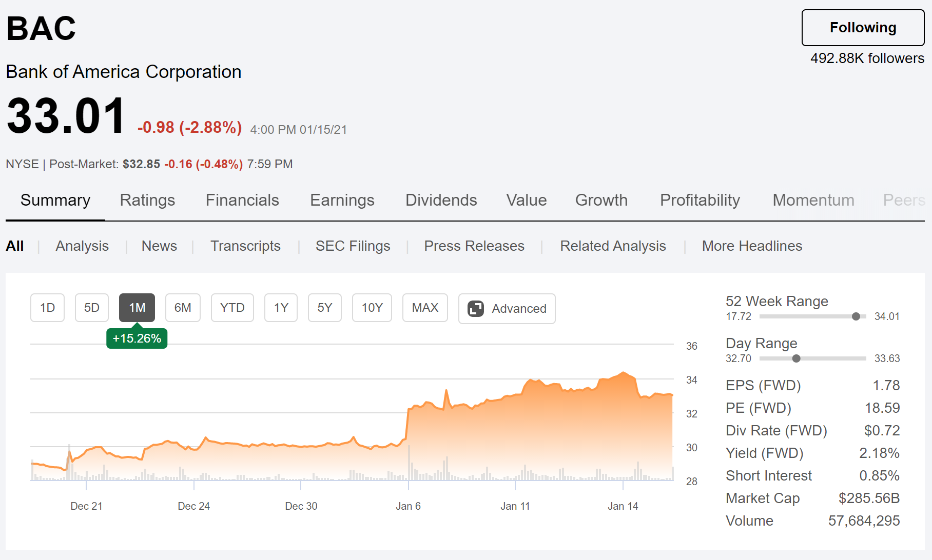
Task: Click the PE (FWD) value 18.59
Action: tap(882, 408)
